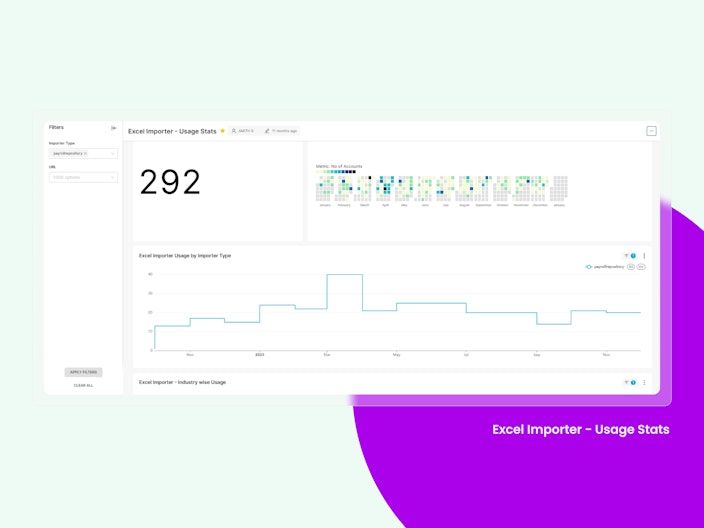
Task: Remove the payrollrepository tag from Importer Type
Action: [x=85, y=154]
